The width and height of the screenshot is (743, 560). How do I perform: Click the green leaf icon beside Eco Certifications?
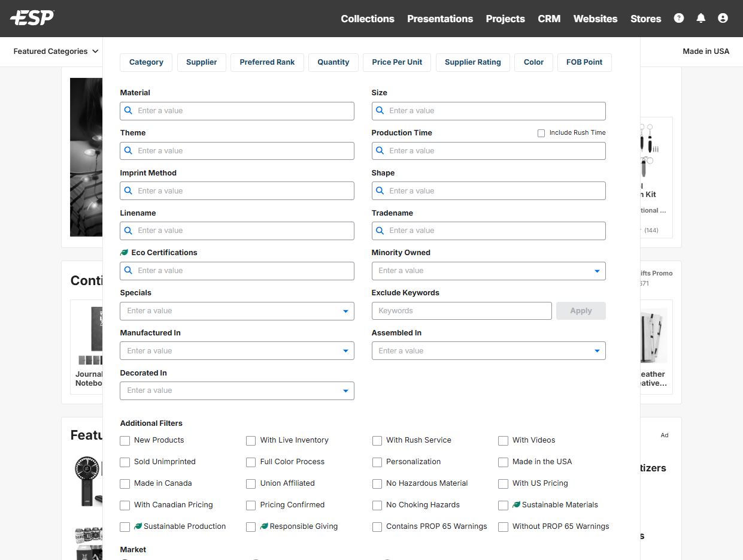point(125,253)
